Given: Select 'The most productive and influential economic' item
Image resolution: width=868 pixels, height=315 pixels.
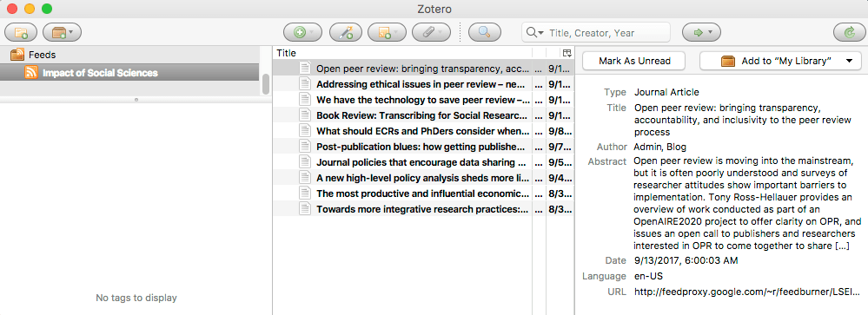Looking at the screenshot, I should pyautogui.click(x=423, y=194).
